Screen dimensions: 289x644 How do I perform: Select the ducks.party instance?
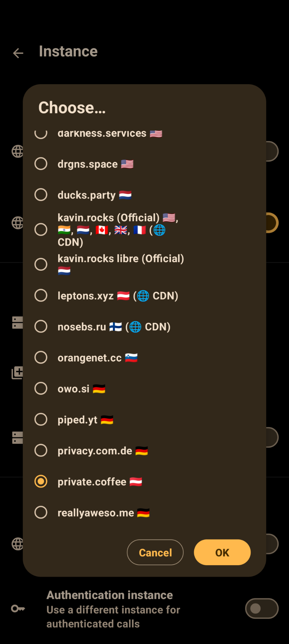(41, 195)
